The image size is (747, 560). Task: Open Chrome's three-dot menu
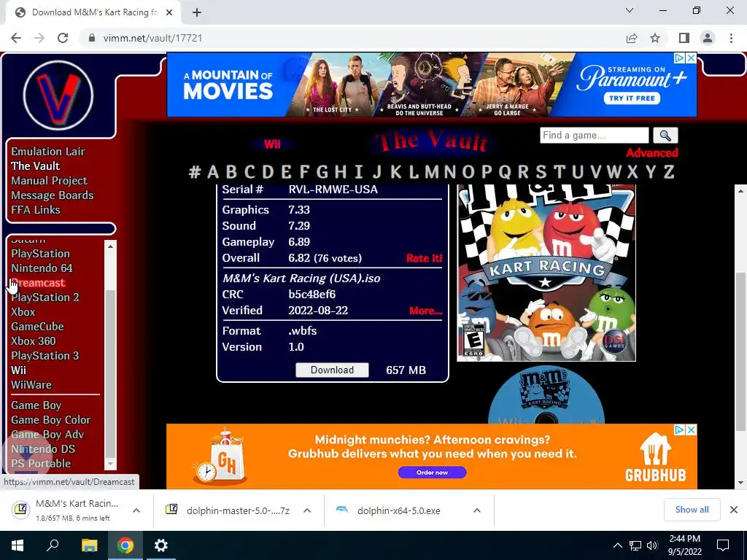[x=731, y=38]
